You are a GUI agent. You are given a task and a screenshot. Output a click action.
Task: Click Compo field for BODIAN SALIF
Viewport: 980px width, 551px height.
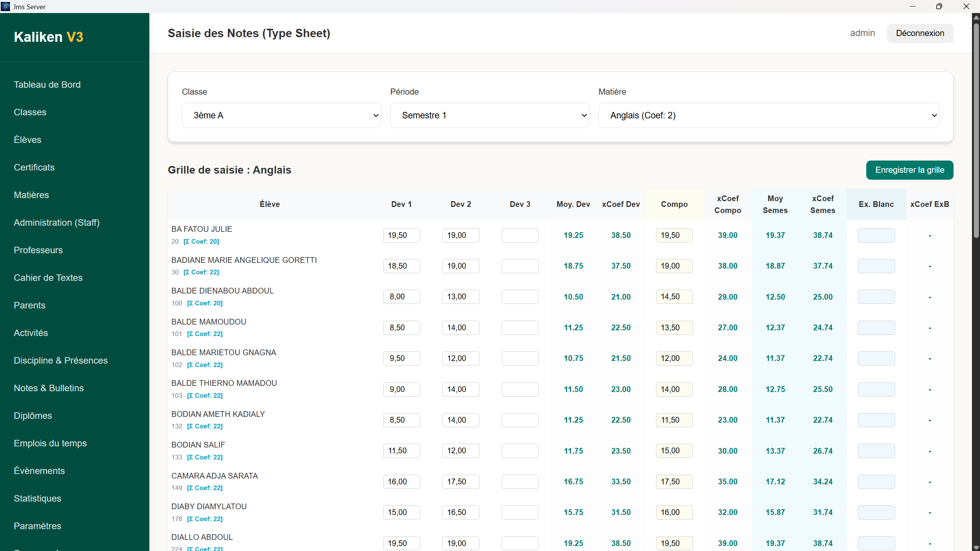(x=674, y=451)
